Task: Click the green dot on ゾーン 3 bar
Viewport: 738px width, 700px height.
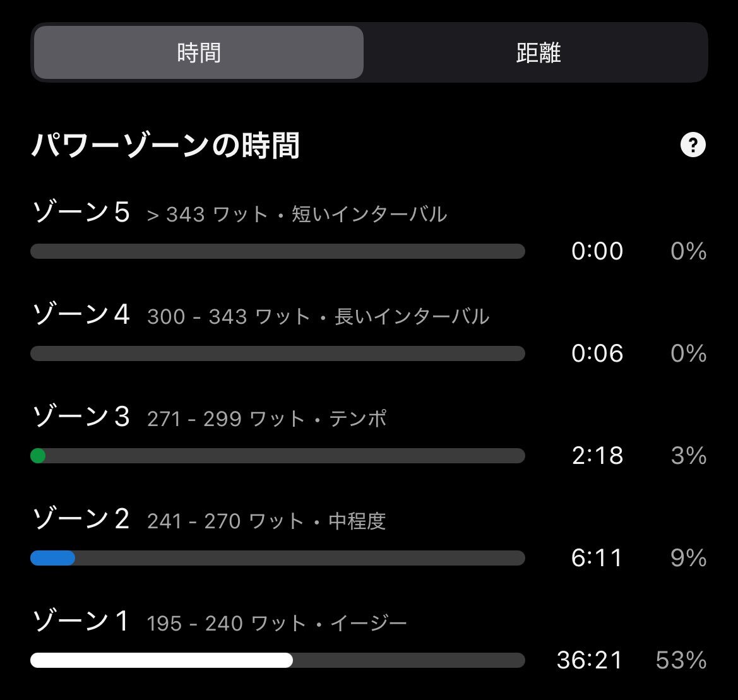Action: point(38,456)
